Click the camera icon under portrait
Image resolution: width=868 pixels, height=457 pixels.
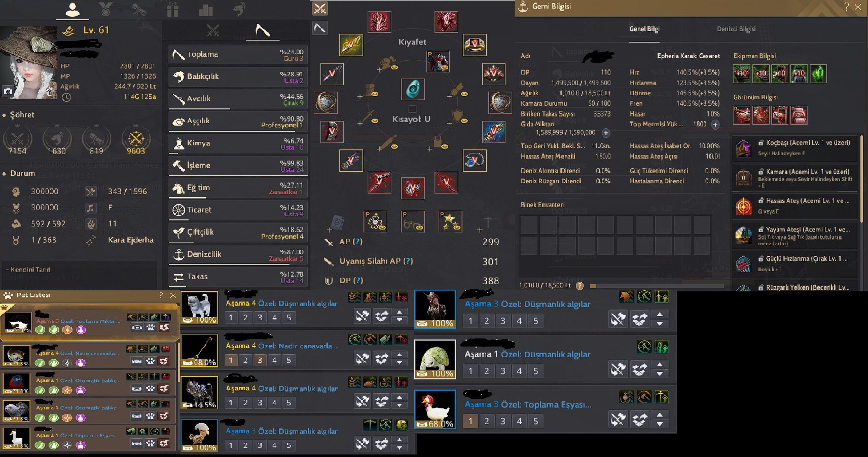point(8,91)
